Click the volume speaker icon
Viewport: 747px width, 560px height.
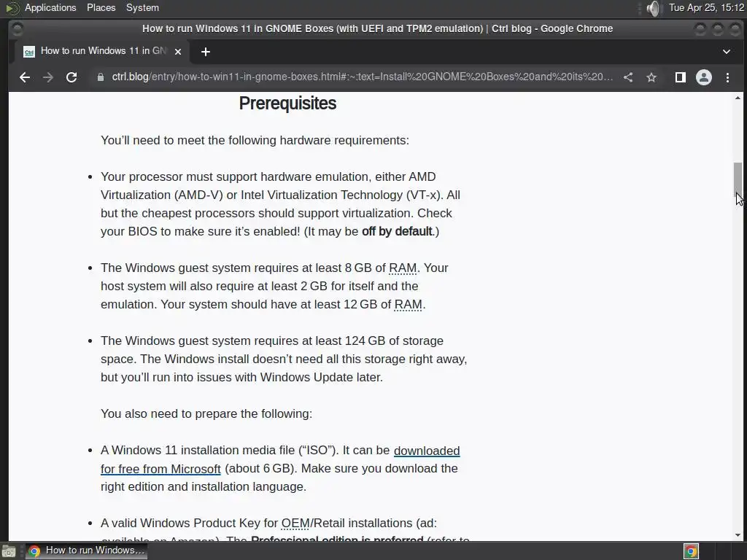pyautogui.click(x=654, y=8)
